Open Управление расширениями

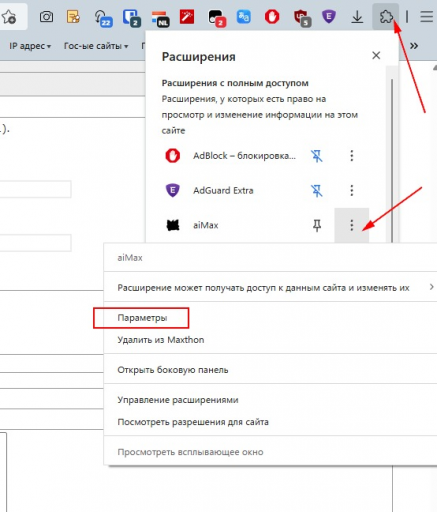[x=178, y=400]
